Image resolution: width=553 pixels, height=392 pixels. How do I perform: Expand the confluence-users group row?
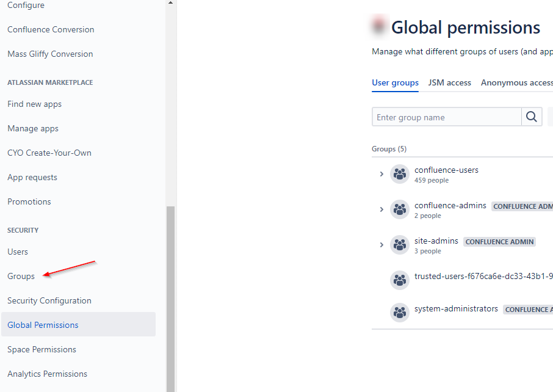pyautogui.click(x=381, y=174)
